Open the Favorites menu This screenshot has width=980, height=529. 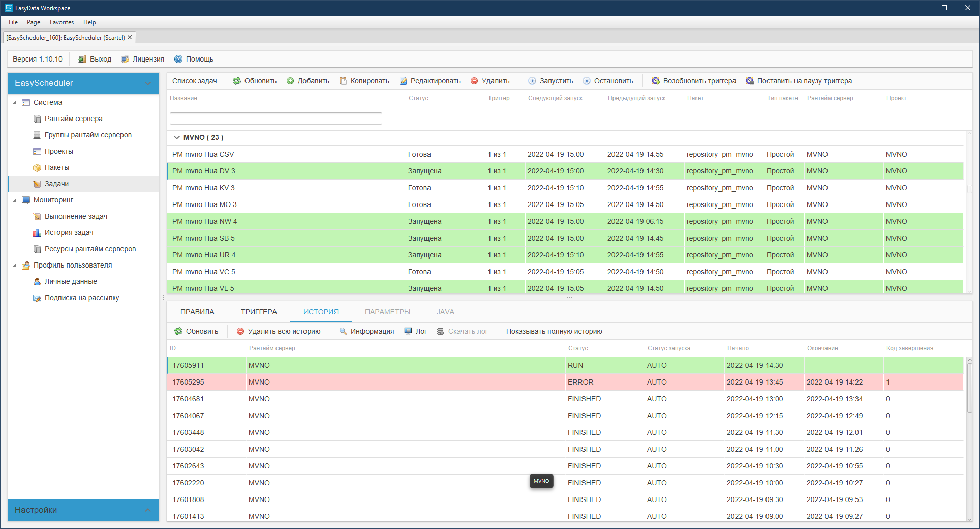click(62, 22)
